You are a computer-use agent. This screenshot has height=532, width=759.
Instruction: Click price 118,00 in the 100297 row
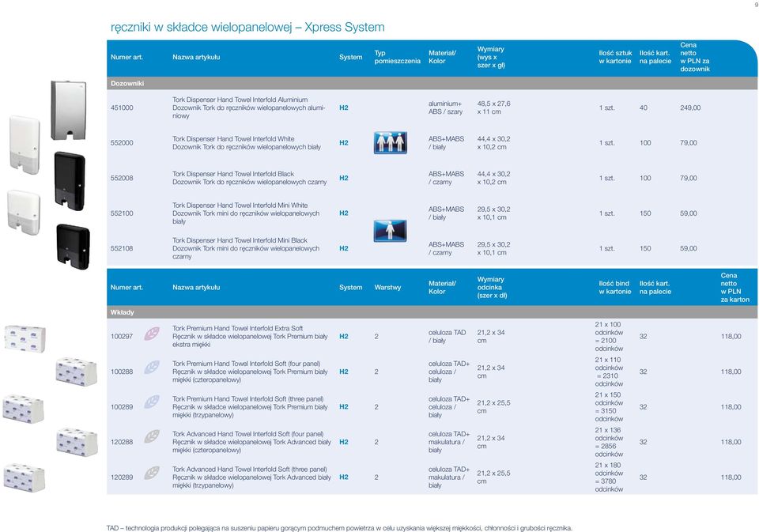tap(731, 337)
